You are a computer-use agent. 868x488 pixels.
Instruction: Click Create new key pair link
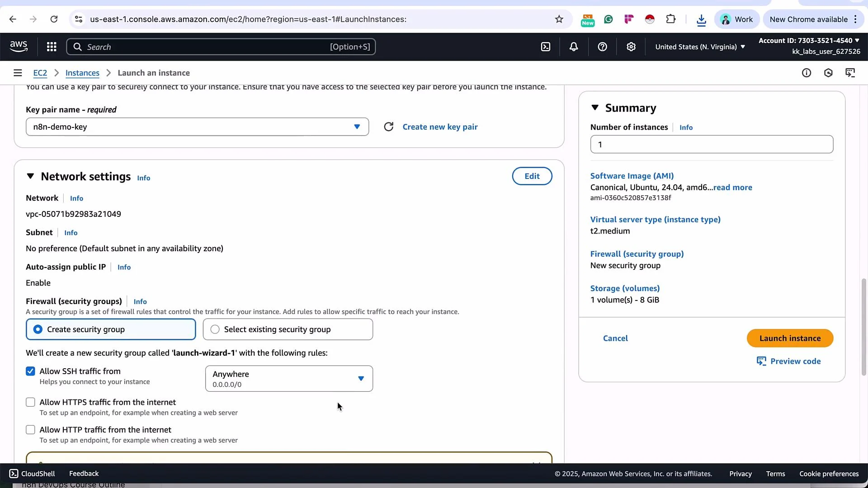click(x=440, y=127)
